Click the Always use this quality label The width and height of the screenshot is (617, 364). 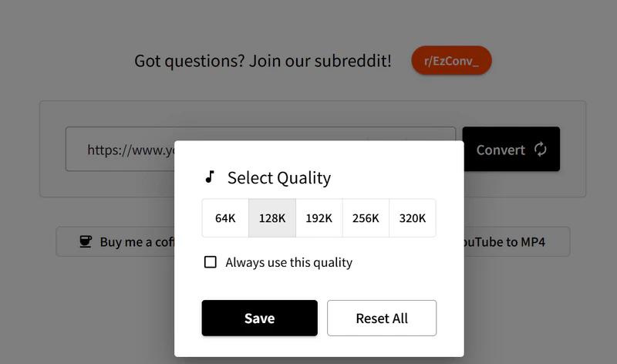[x=288, y=262]
